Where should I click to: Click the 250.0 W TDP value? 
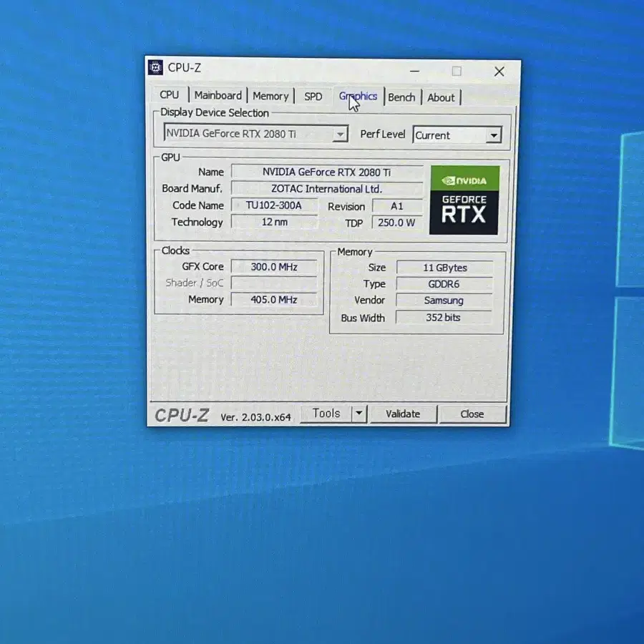pyautogui.click(x=396, y=223)
